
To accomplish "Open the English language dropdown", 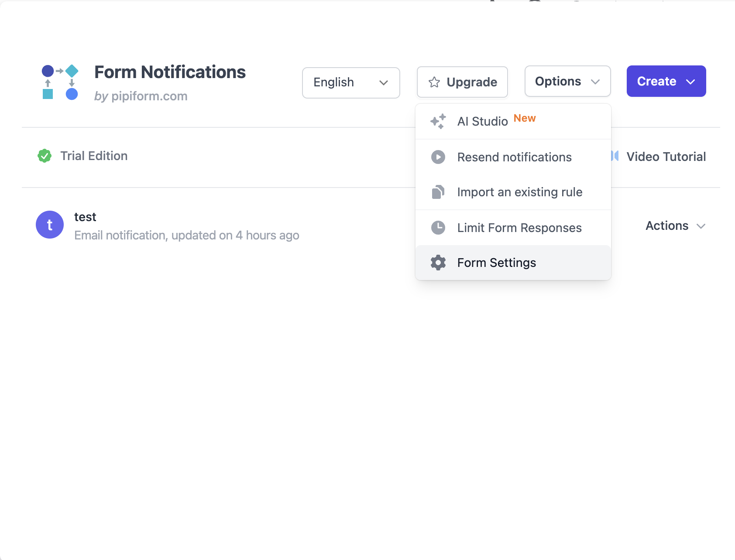I will point(351,83).
